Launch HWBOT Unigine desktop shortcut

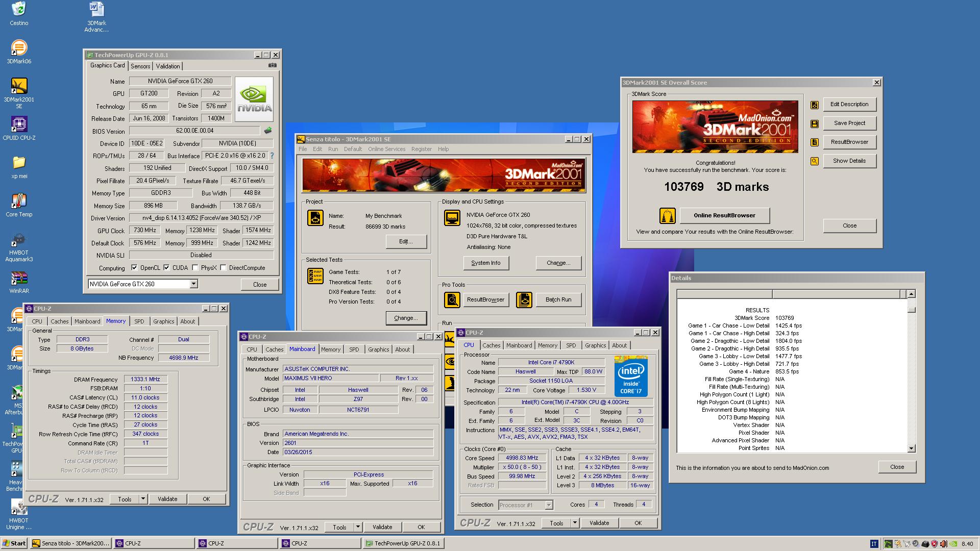point(19,514)
